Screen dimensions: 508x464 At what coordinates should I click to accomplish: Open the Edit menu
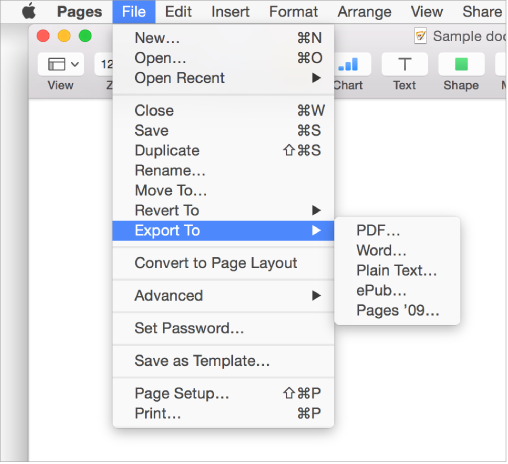[x=178, y=12]
